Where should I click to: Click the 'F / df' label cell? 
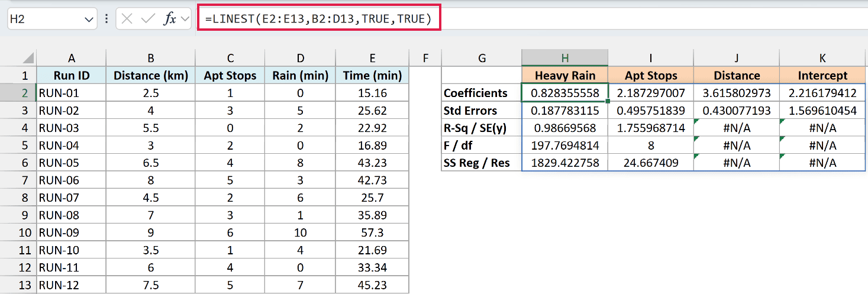(482, 145)
